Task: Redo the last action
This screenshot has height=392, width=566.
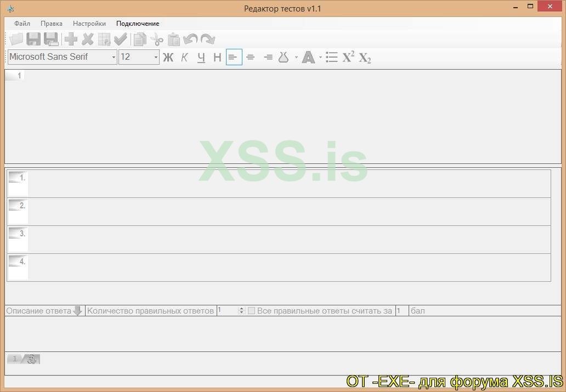Action: coord(207,38)
